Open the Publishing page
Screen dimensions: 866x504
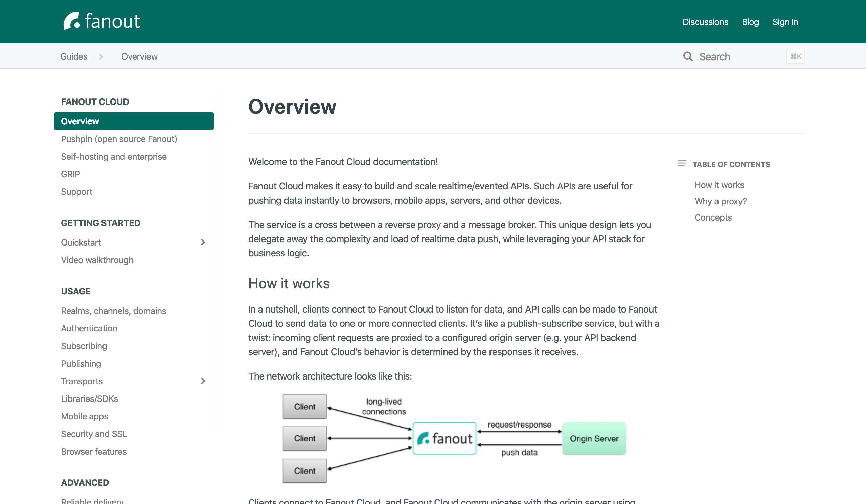pyautogui.click(x=81, y=364)
